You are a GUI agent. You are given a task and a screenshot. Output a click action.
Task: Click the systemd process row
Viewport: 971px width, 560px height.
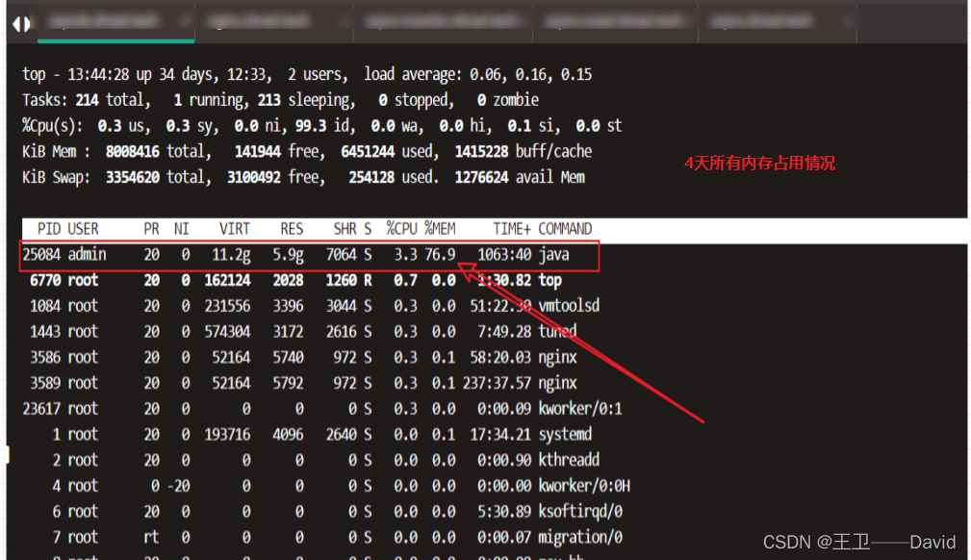(x=308, y=435)
